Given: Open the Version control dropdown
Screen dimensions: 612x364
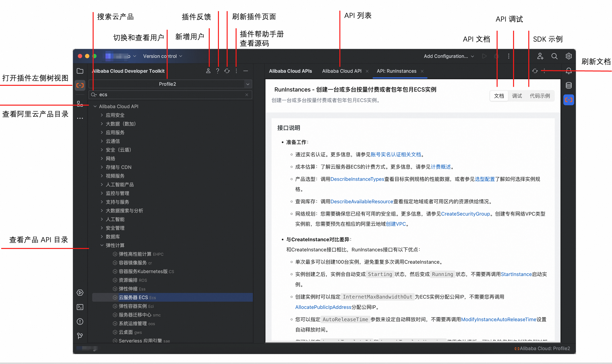Looking at the screenshot, I should [163, 56].
